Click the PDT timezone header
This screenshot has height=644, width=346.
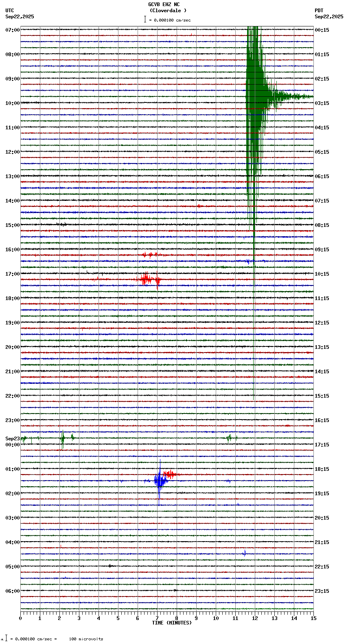click(319, 11)
